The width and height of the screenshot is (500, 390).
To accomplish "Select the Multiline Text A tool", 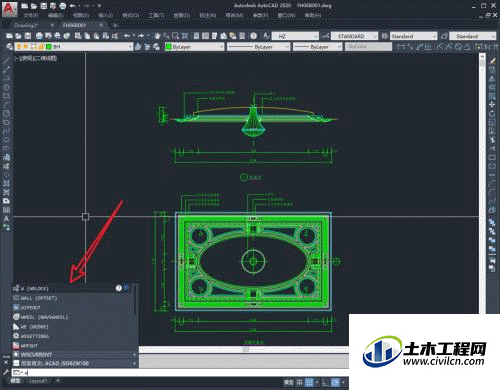I will click(x=6, y=219).
